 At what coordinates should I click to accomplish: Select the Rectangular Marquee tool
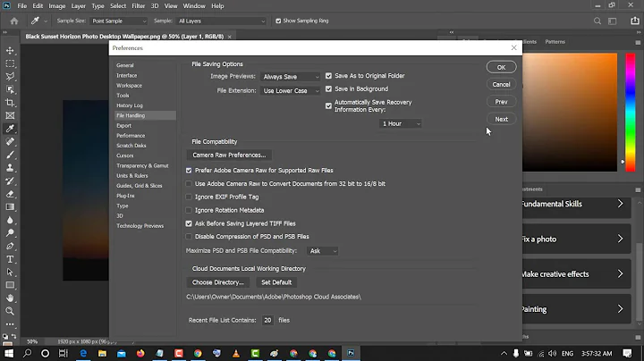tap(10, 63)
